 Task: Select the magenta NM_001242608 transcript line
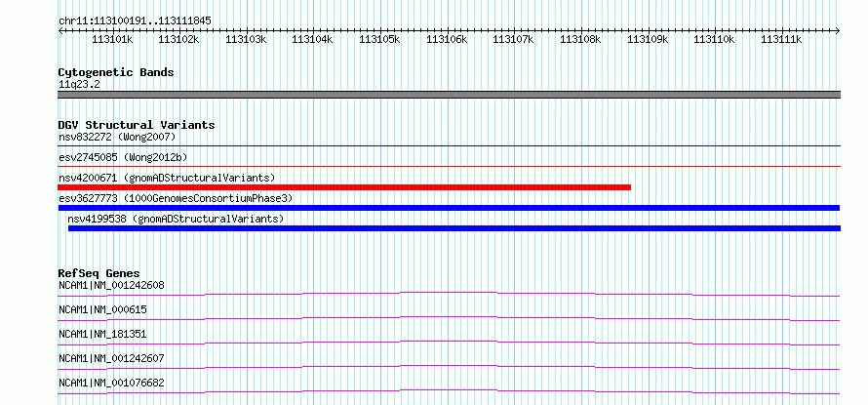[x=449, y=294]
